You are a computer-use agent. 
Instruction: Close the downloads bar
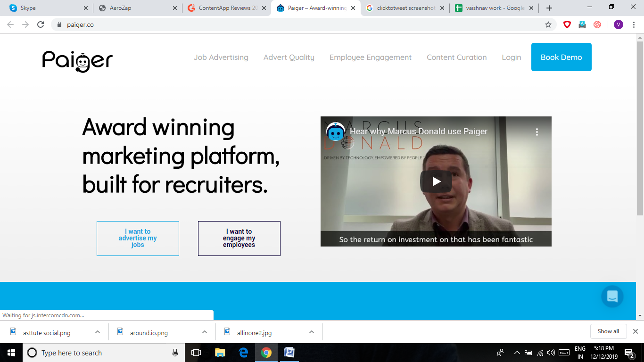point(635,331)
